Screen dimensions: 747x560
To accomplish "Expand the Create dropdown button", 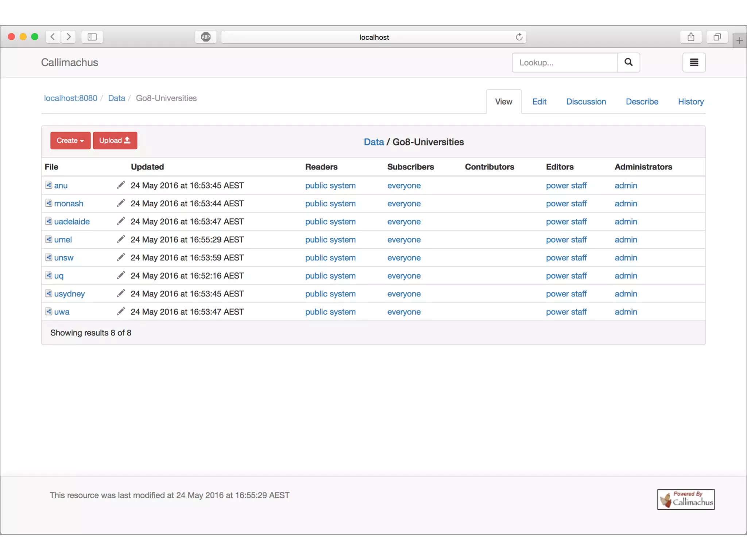I will [70, 140].
